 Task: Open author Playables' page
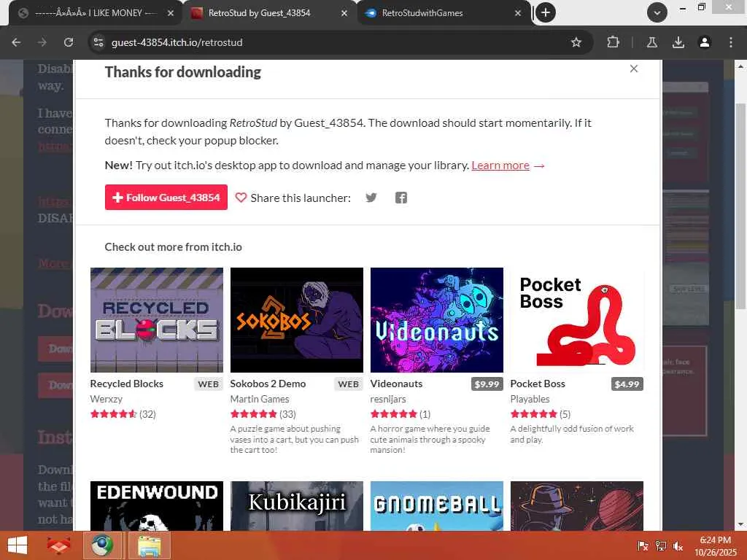click(x=530, y=399)
